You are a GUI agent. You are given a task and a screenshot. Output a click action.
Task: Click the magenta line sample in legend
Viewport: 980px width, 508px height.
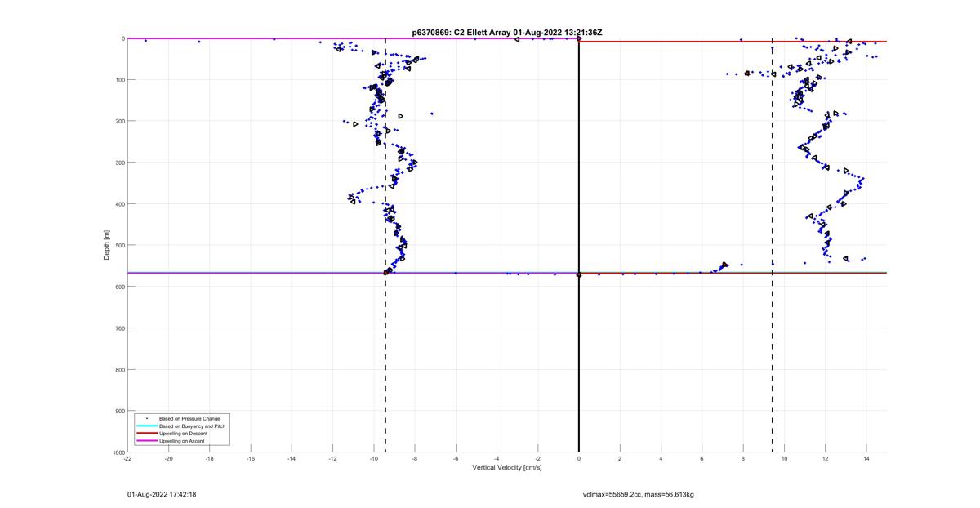pos(147,441)
